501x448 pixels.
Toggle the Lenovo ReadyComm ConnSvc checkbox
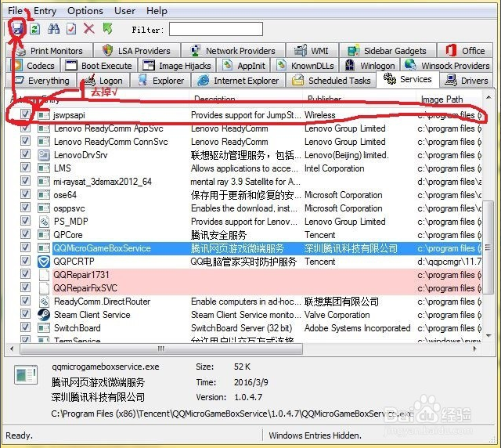click(25, 141)
